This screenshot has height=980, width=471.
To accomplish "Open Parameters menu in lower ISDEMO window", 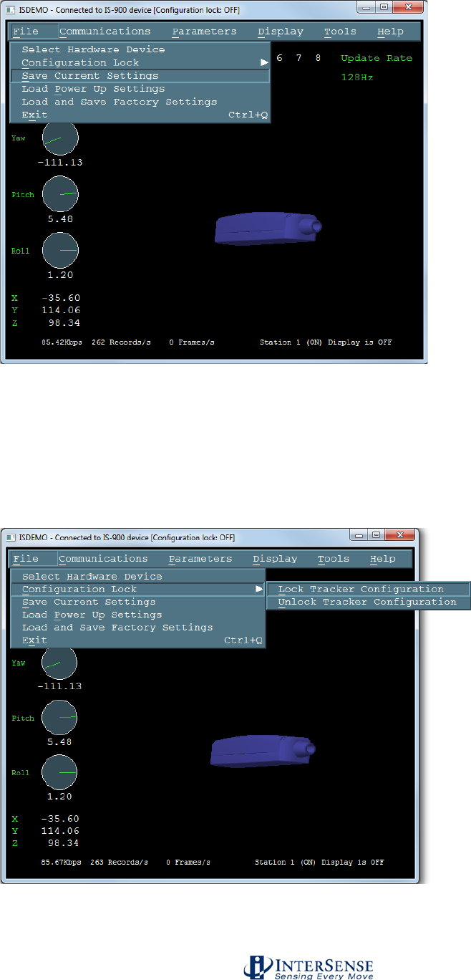I will click(201, 559).
